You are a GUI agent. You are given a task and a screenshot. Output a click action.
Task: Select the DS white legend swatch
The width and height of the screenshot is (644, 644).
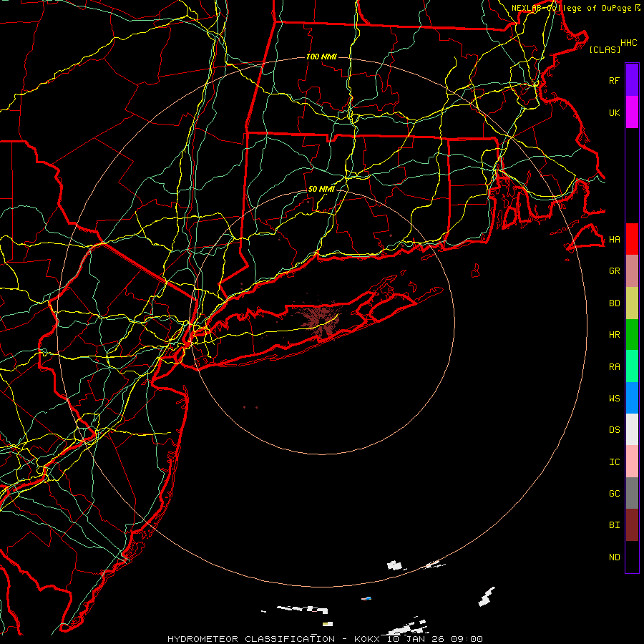[x=632, y=429]
